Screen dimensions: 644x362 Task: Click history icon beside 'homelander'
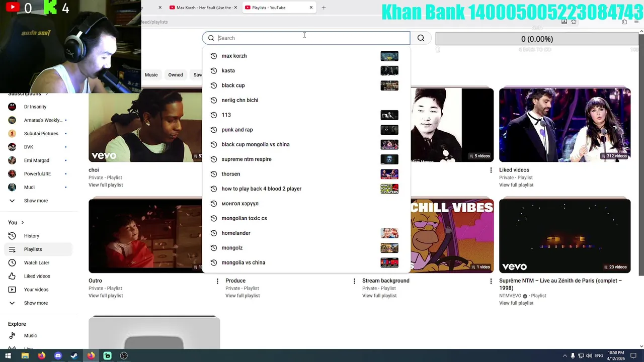(x=214, y=233)
